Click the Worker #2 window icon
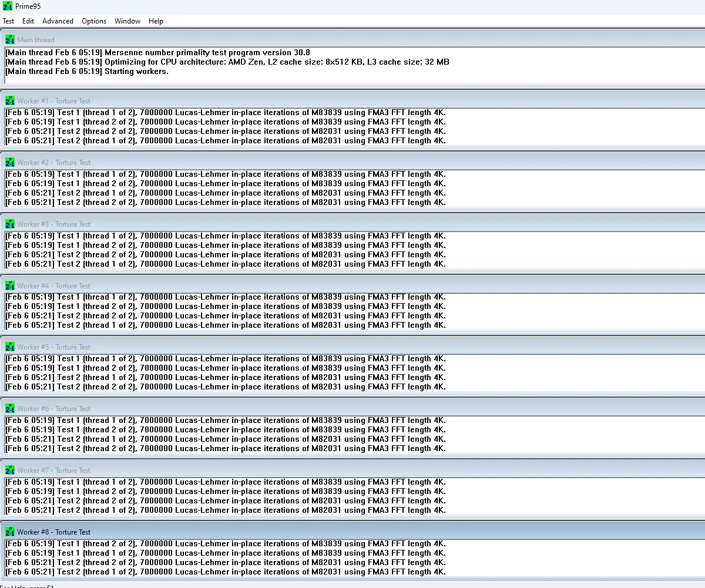This screenshot has height=588, width=705. click(10, 162)
